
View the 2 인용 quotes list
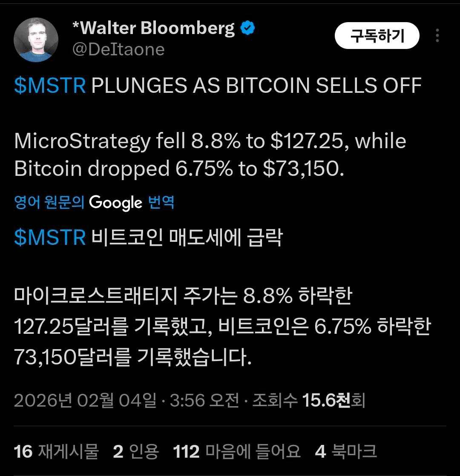click(x=136, y=451)
